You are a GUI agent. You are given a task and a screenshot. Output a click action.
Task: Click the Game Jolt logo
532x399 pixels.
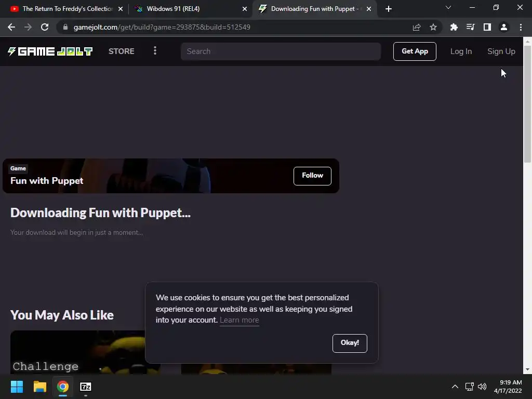click(50, 51)
